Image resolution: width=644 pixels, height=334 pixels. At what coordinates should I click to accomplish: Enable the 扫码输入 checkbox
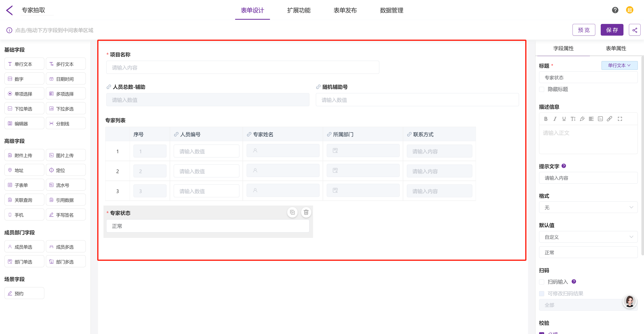coord(542,282)
